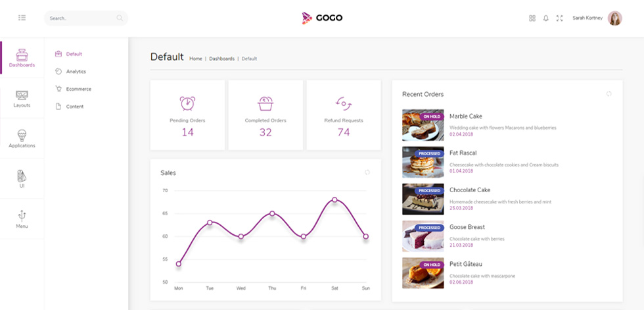Focus the Search input field
Image resolution: width=644 pixels, height=310 pixels.
pos(86,18)
